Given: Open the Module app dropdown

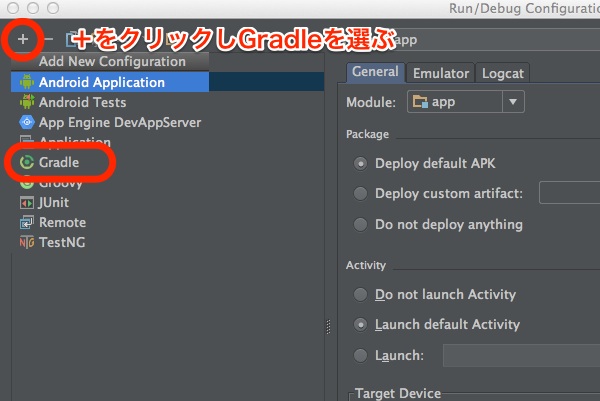Looking at the screenshot, I should pyautogui.click(x=466, y=102).
